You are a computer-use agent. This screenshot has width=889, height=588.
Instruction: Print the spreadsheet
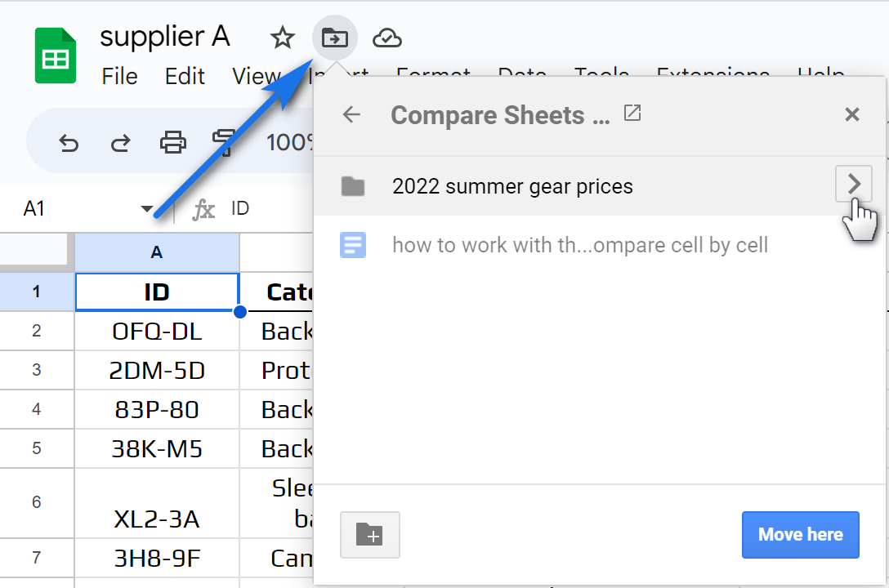[x=173, y=142]
